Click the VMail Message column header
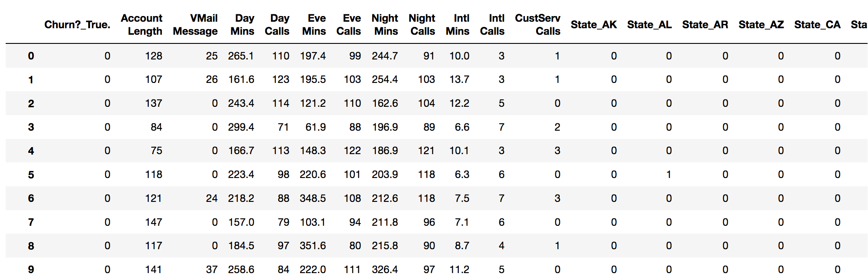This screenshot has width=868, height=277. pyautogui.click(x=195, y=25)
